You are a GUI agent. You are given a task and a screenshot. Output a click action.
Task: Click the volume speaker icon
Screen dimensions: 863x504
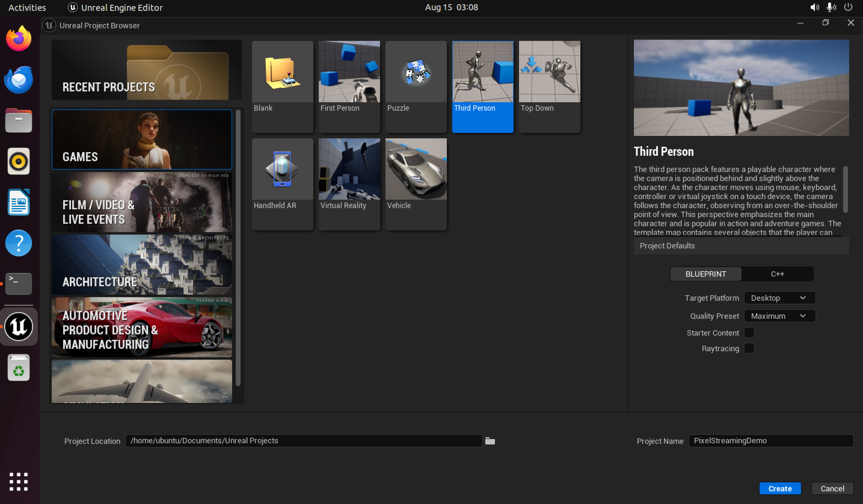[x=814, y=7]
